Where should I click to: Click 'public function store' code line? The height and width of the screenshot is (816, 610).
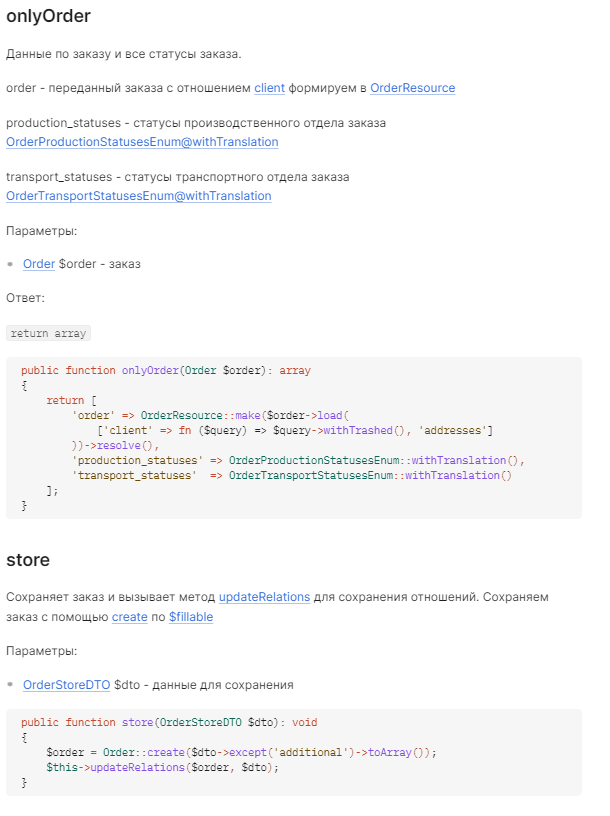pos(169,722)
